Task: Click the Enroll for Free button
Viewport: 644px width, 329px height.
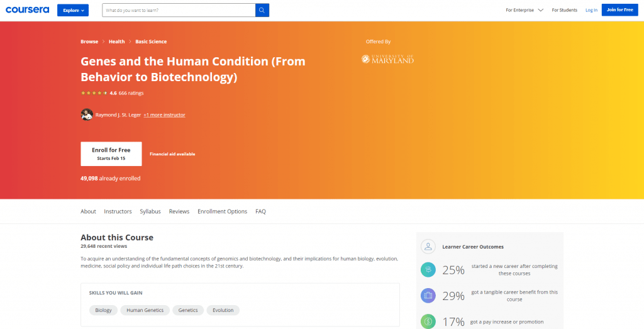Action: pyautogui.click(x=111, y=153)
